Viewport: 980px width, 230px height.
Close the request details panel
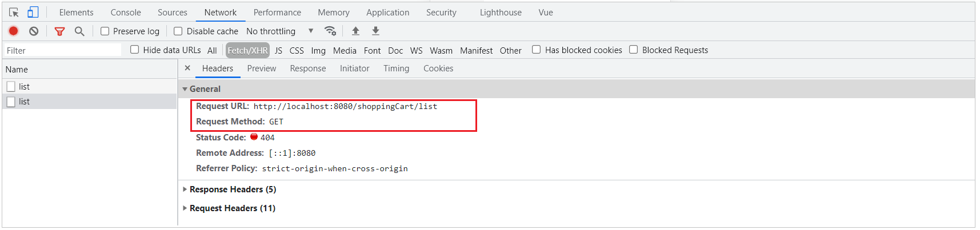(187, 68)
